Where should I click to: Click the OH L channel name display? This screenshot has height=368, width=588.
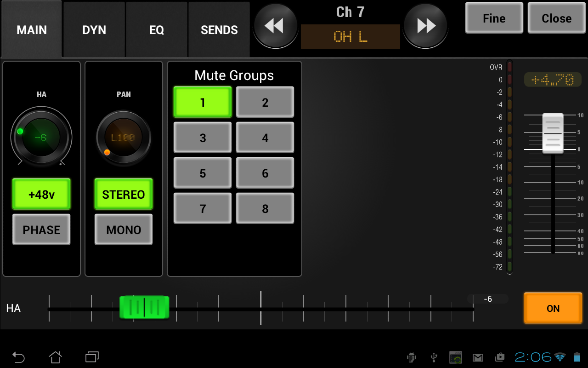click(351, 37)
